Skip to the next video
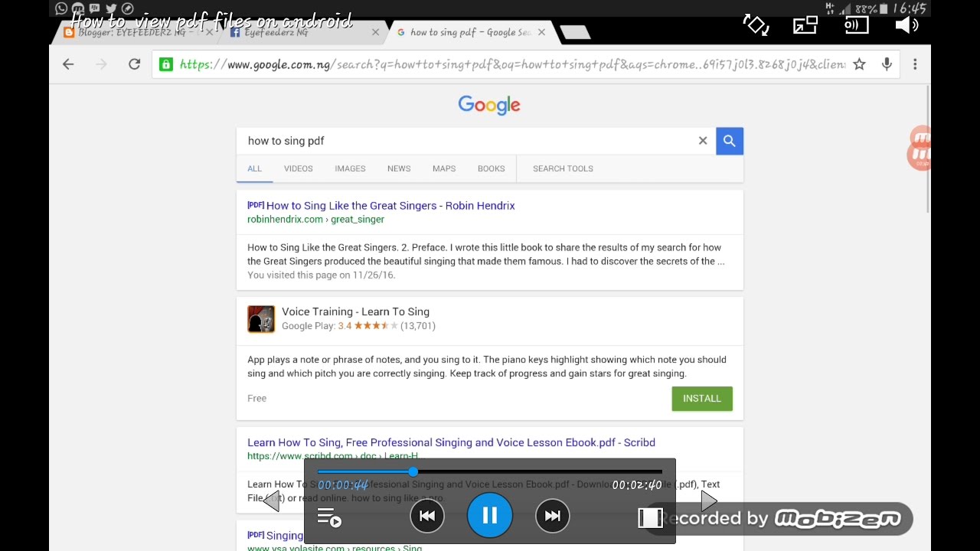The width and height of the screenshot is (980, 551). click(553, 516)
